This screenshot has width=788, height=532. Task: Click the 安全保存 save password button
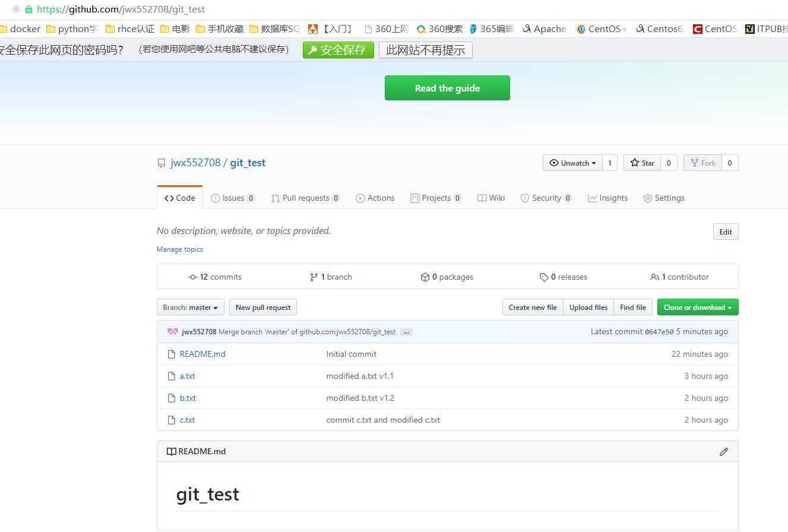[338, 50]
